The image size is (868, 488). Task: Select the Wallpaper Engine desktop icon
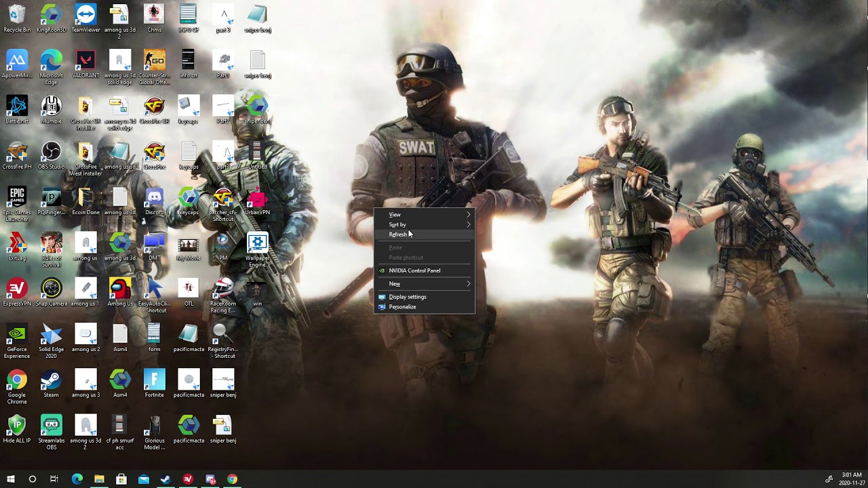pyautogui.click(x=257, y=249)
